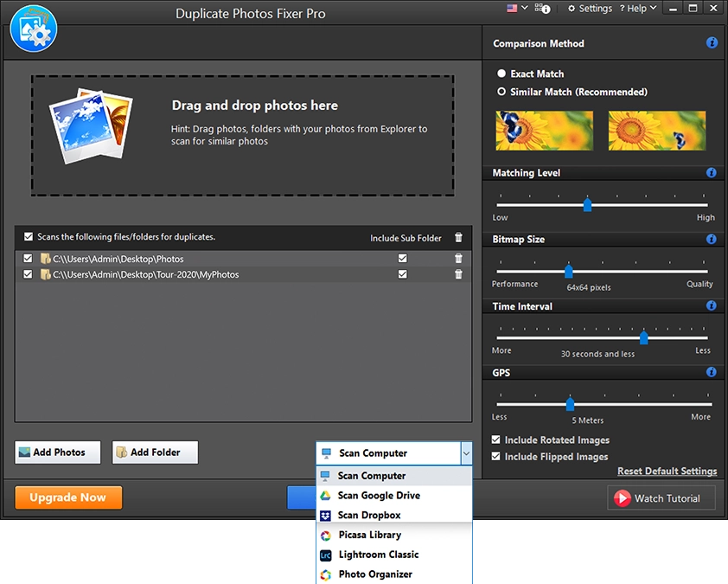728x584 pixels.
Task: Choose Scan Google Drive option
Action: (x=394, y=495)
